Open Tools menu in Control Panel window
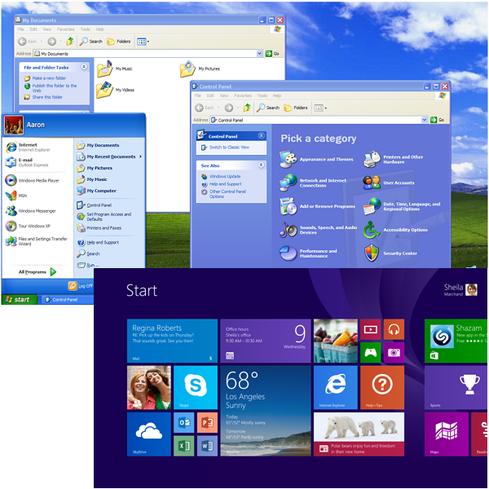Viewport: 489px width, 489px height. (262, 96)
